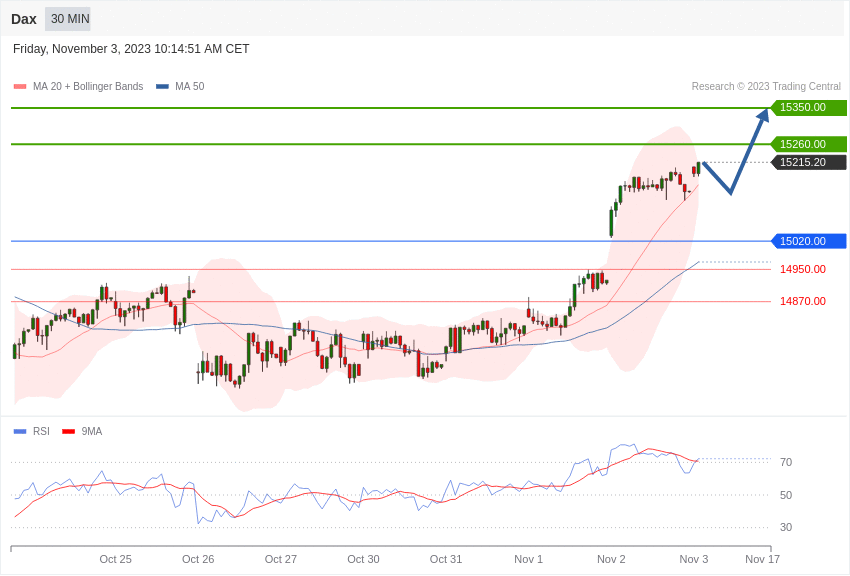Click the 9MA legend label

tap(92, 431)
